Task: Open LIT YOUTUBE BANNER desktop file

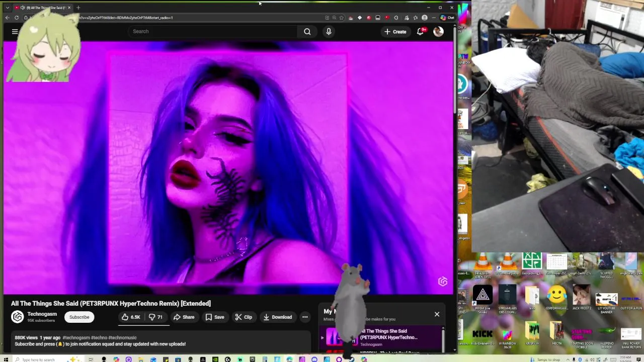Action: (x=606, y=303)
